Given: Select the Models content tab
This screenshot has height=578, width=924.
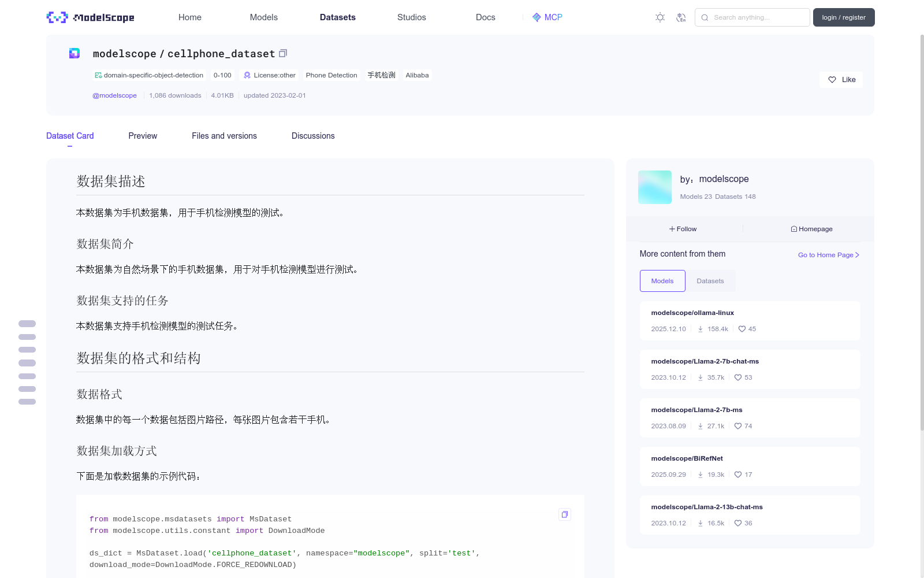Looking at the screenshot, I should click(x=662, y=281).
